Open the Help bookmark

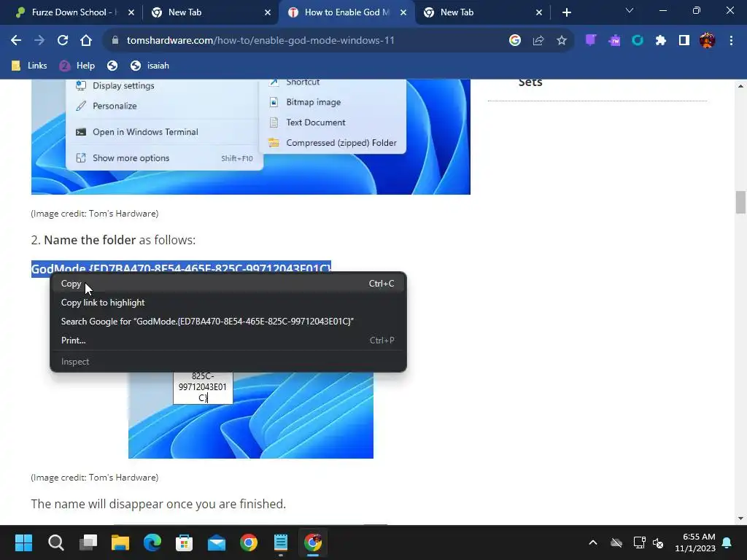[x=77, y=66]
